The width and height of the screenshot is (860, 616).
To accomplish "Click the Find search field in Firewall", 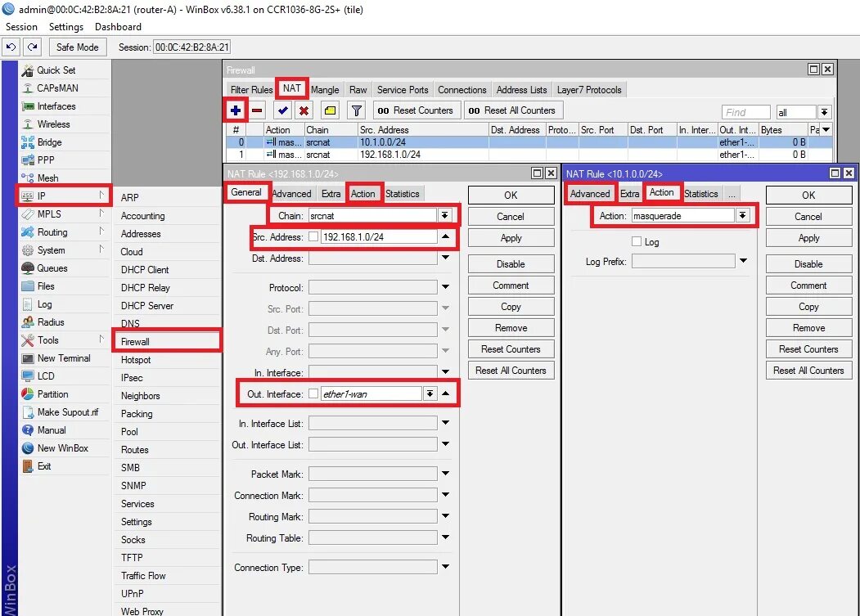I will click(746, 112).
